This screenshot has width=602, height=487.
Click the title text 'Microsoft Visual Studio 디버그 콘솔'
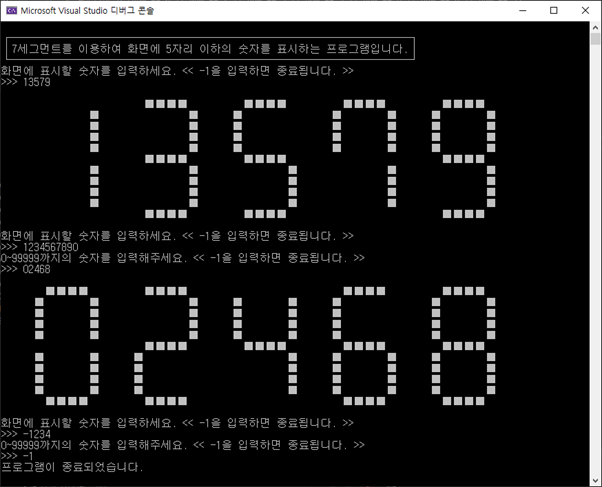(x=87, y=11)
